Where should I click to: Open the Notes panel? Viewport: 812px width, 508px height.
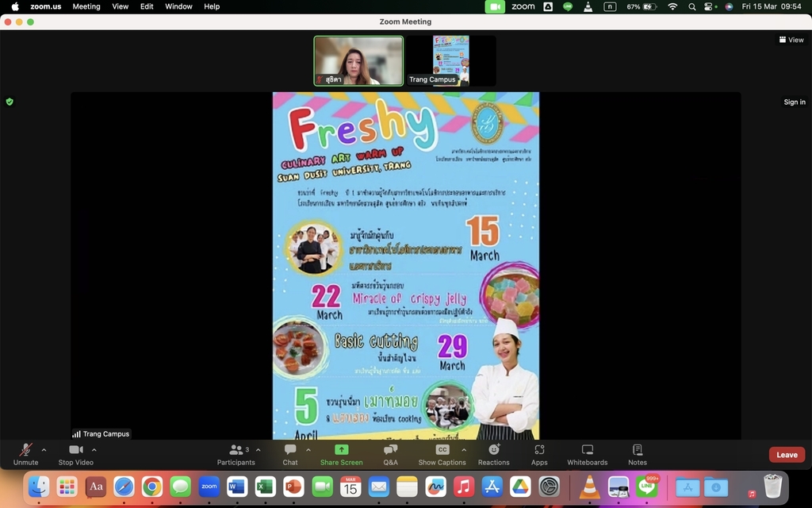(638, 454)
